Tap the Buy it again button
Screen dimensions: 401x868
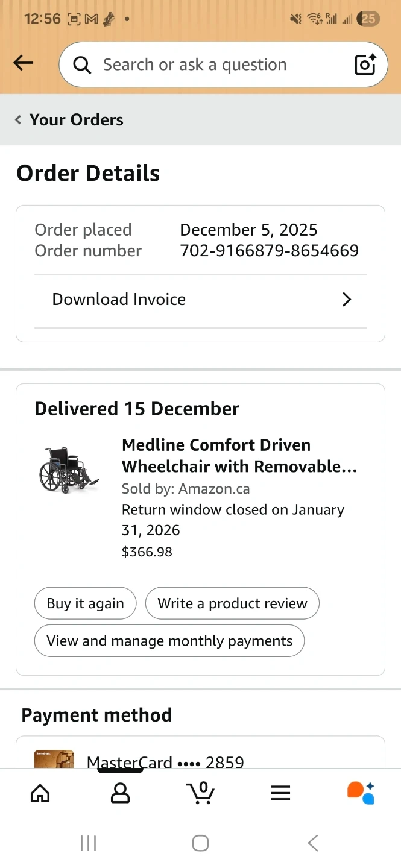[85, 603]
